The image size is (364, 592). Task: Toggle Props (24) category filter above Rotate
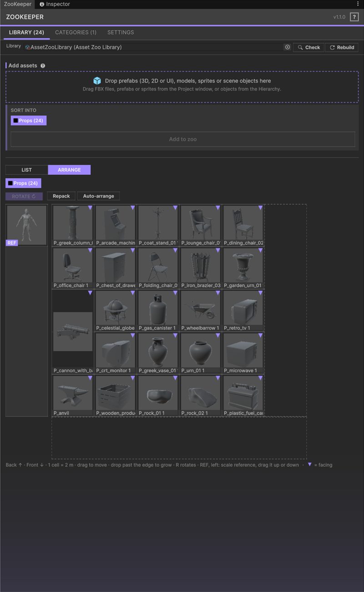point(23,183)
